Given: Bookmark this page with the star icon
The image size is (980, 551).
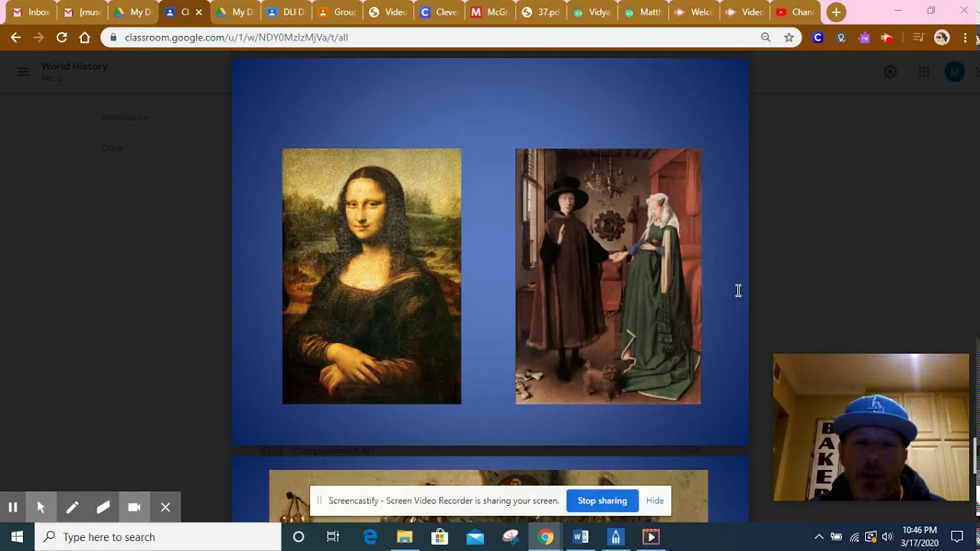Looking at the screenshot, I should point(789,37).
